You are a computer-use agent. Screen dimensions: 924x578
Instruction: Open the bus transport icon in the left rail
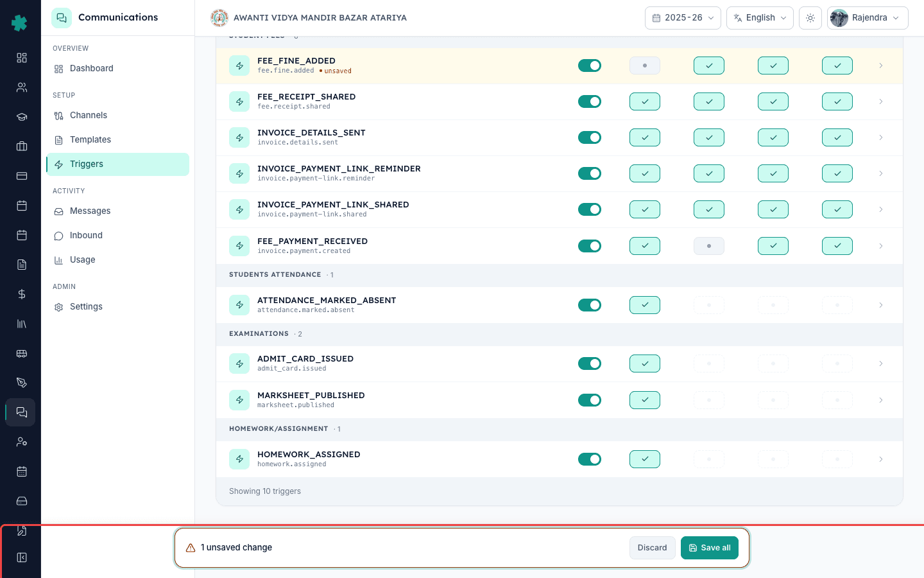22,353
